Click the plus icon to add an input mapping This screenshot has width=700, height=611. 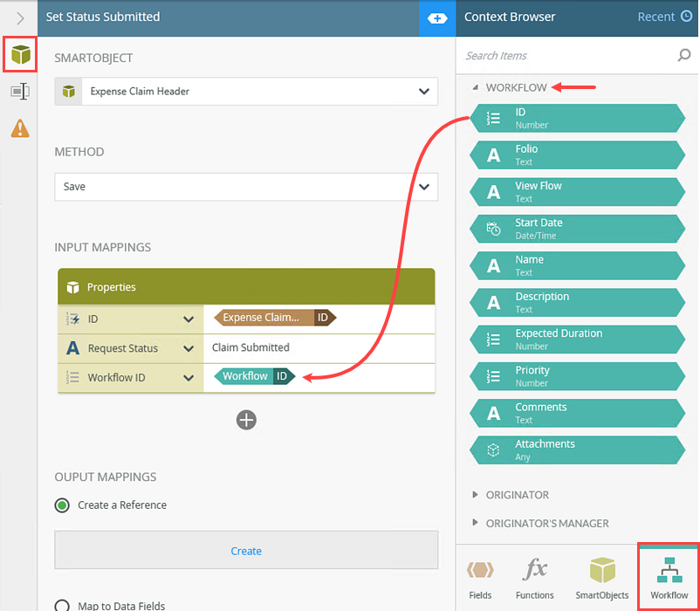[246, 420]
